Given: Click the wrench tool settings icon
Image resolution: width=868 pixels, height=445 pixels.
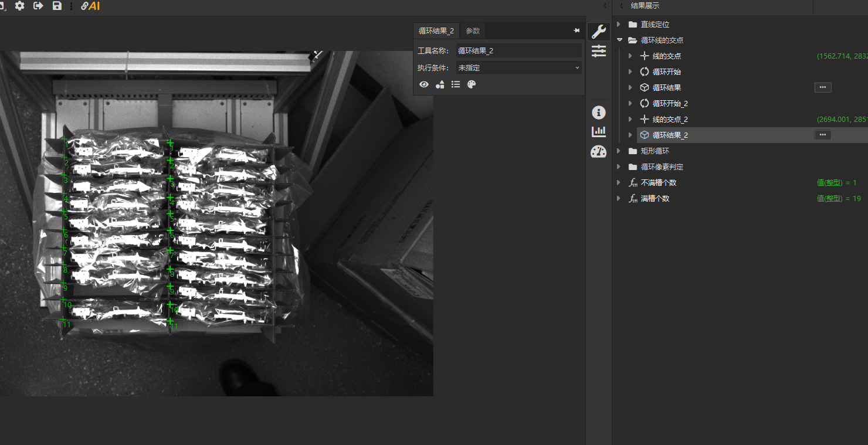Looking at the screenshot, I should 599,32.
